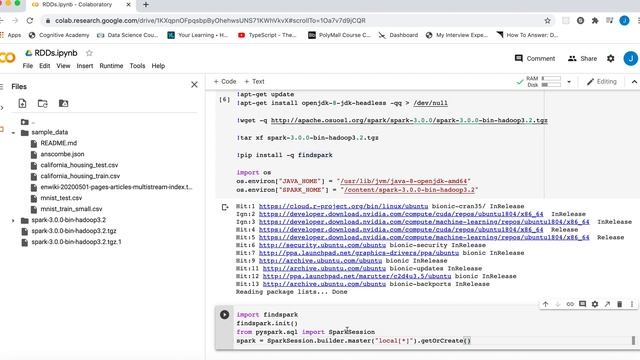Select the enwiki multistream index file
Viewport: 640px width, 360px height.
pyautogui.click(x=116, y=187)
